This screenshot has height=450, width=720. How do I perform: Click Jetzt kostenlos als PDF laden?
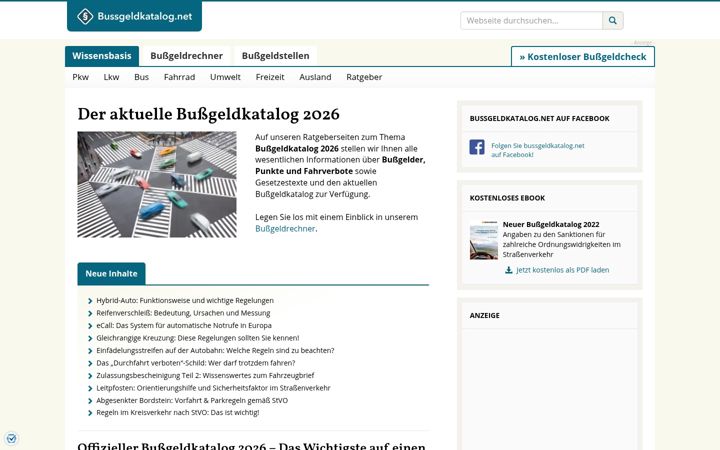562,270
